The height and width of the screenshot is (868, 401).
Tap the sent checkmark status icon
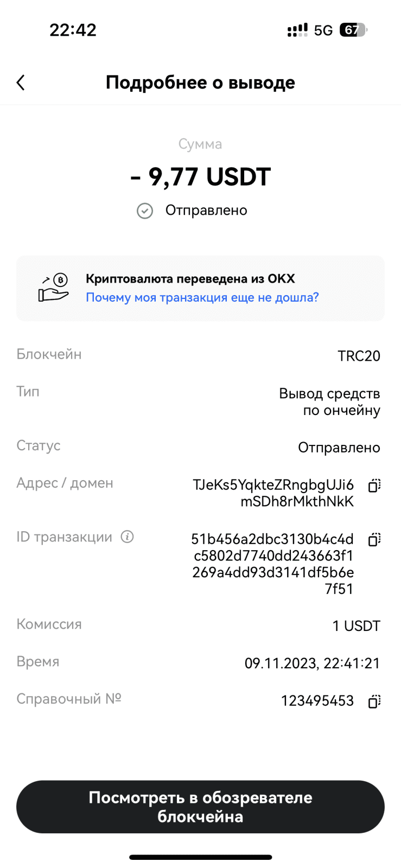145,210
